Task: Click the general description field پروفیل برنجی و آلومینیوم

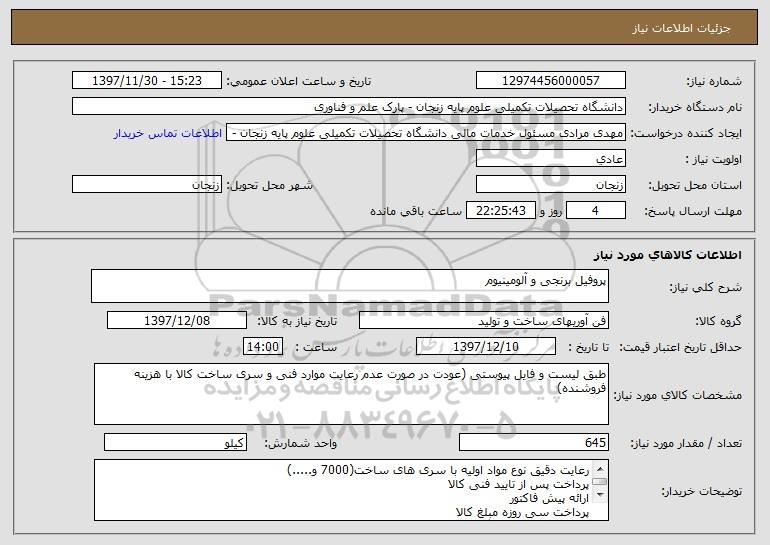Action: [x=350, y=286]
